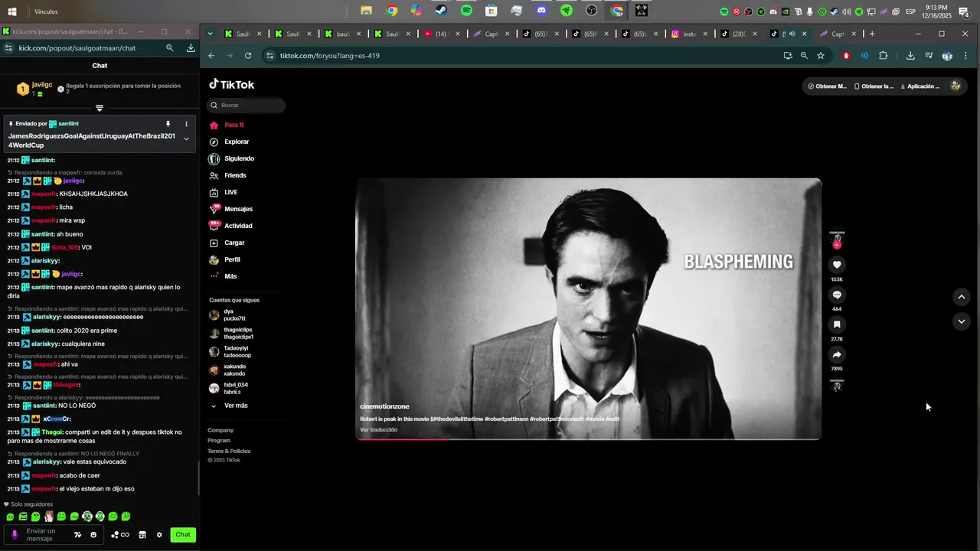Open comments on the TikTok video
The height and width of the screenshot is (551, 980).
click(837, 295)
